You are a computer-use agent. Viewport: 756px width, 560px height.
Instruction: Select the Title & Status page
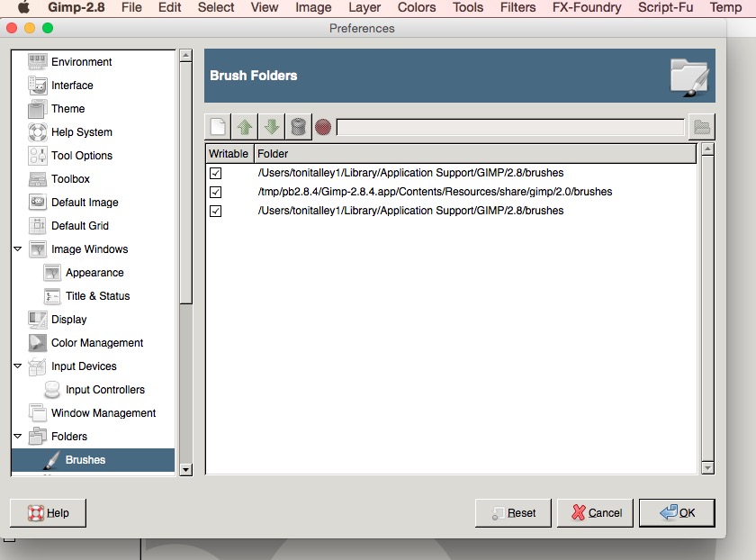(98, 295)
